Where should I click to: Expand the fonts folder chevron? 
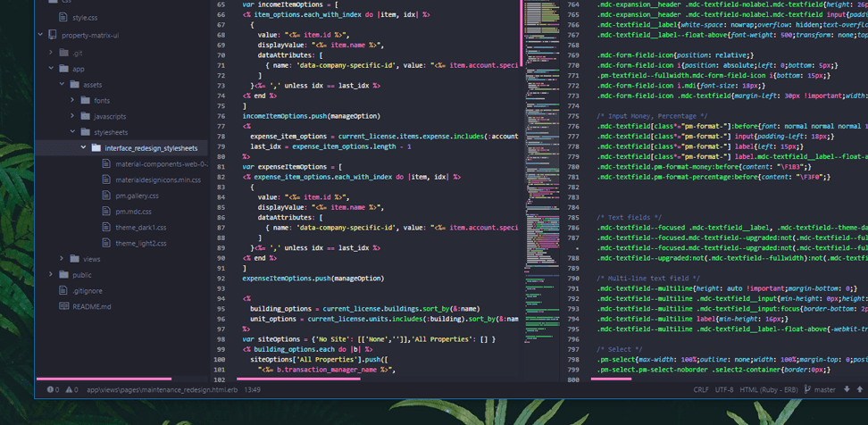click(x=72, y=100)
